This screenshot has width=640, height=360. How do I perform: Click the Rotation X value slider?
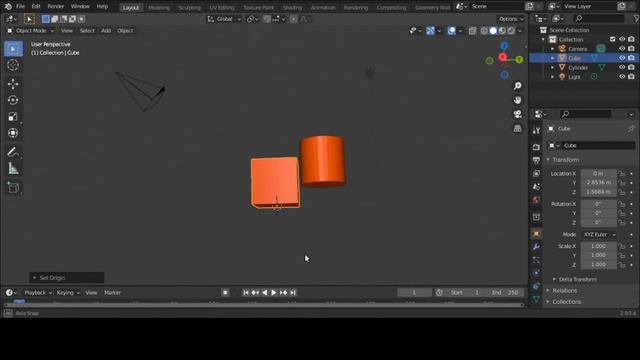(x=599, y=204)
